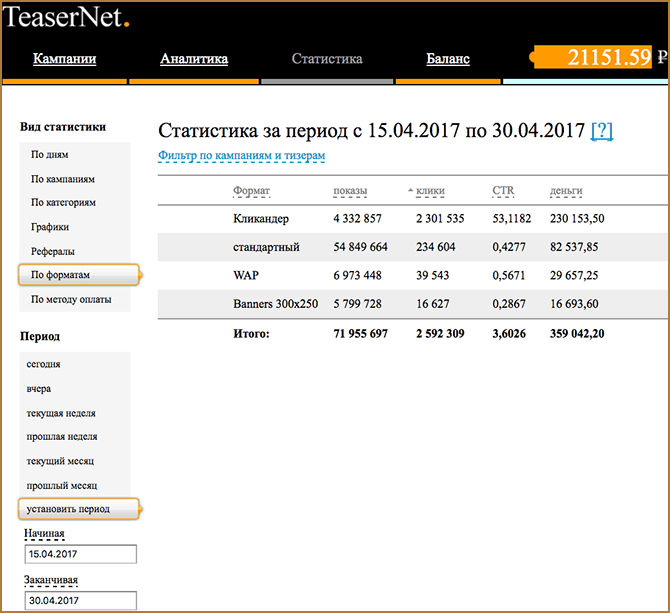Click деньги value 29 657,25
The width and height of the screenshot is (670, 613).
click(574, 275)
